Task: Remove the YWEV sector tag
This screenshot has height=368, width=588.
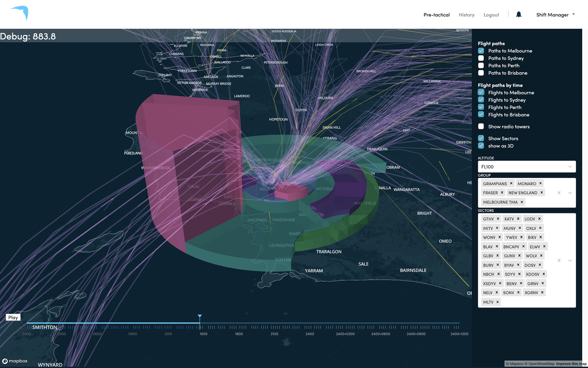Action: pos(521,237)
